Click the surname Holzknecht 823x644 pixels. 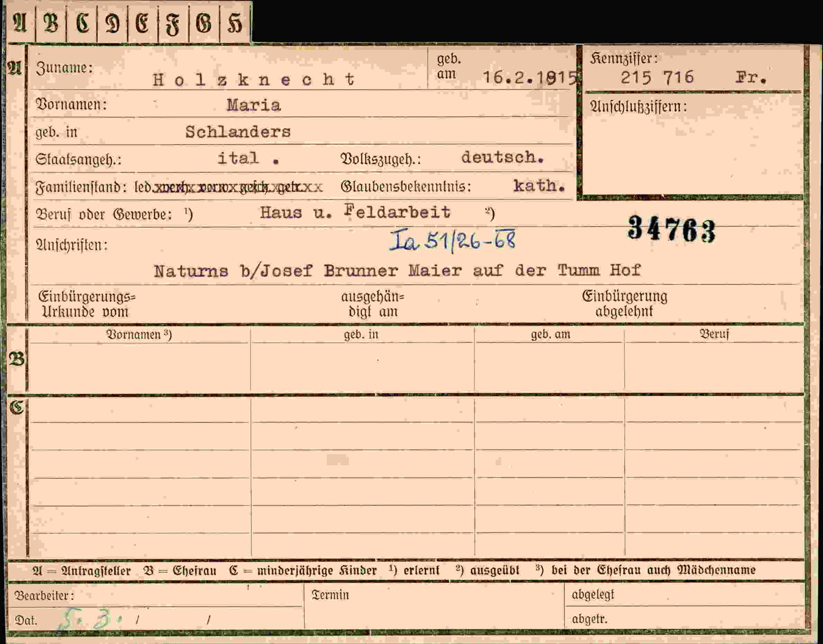pos(254,80)
